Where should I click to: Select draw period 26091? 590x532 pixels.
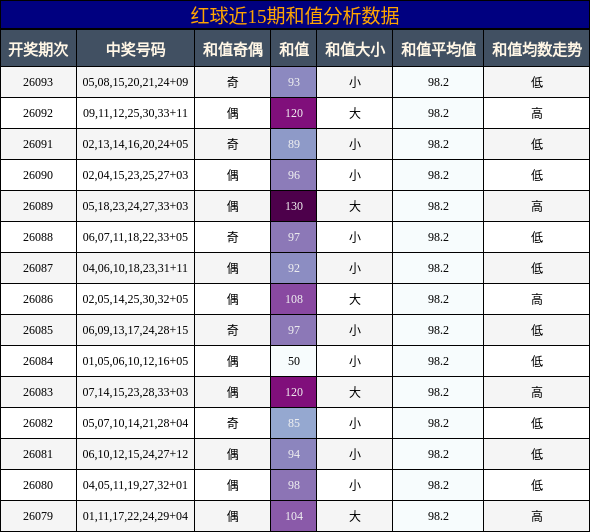(38, 144)
